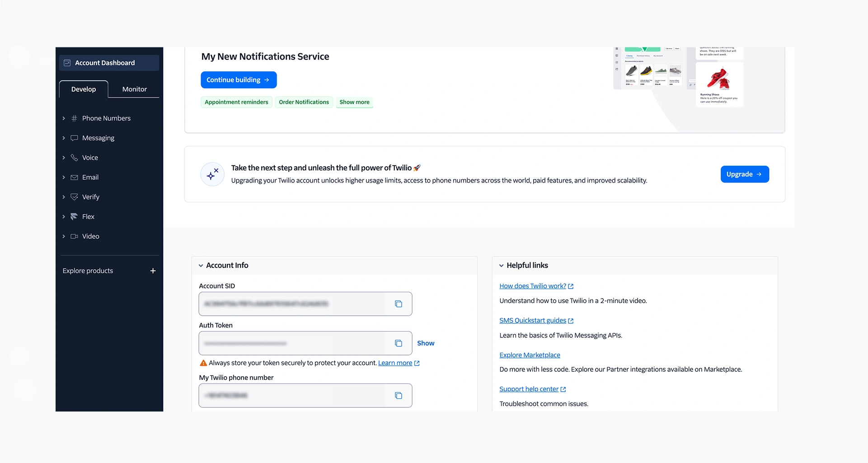
Task: Collapse the Helpful links section
Action: click(x=502, y=266)
